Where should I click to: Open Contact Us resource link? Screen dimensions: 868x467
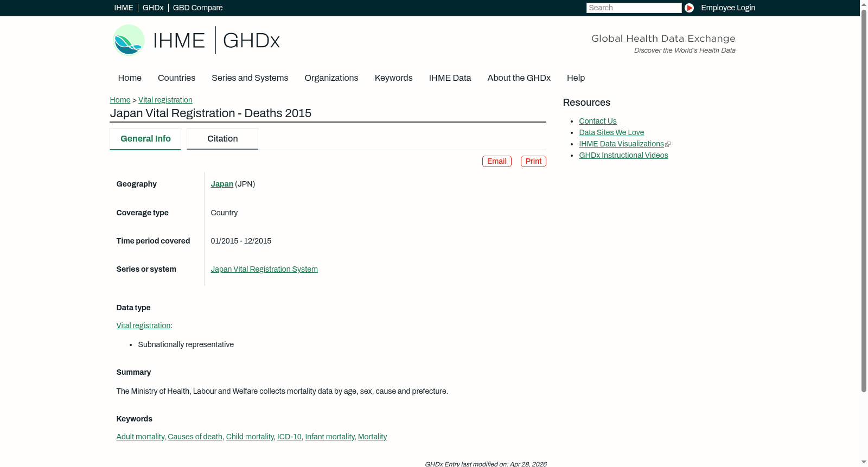coord(597,121)
